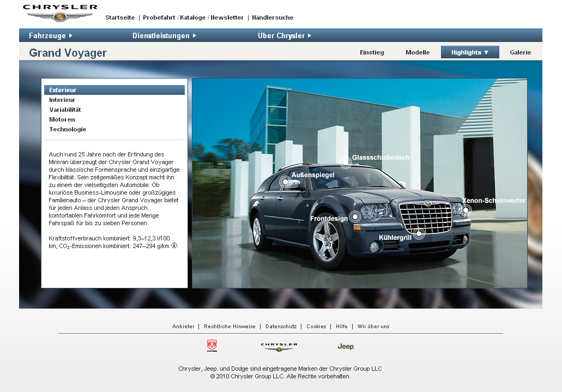The image size is (562, 392).
Task: Click the info icon after CO₂ emissions
Action: tap(174, 246)
